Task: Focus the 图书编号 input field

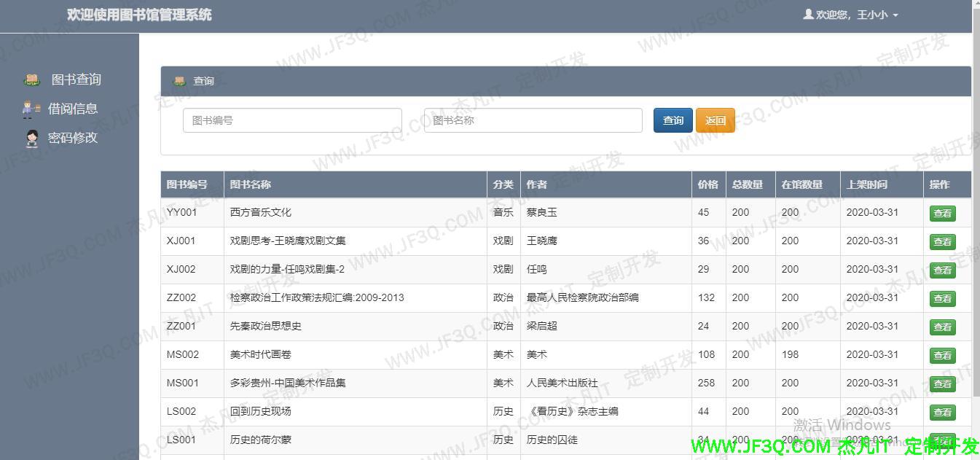Action: [x=292, y=120]
